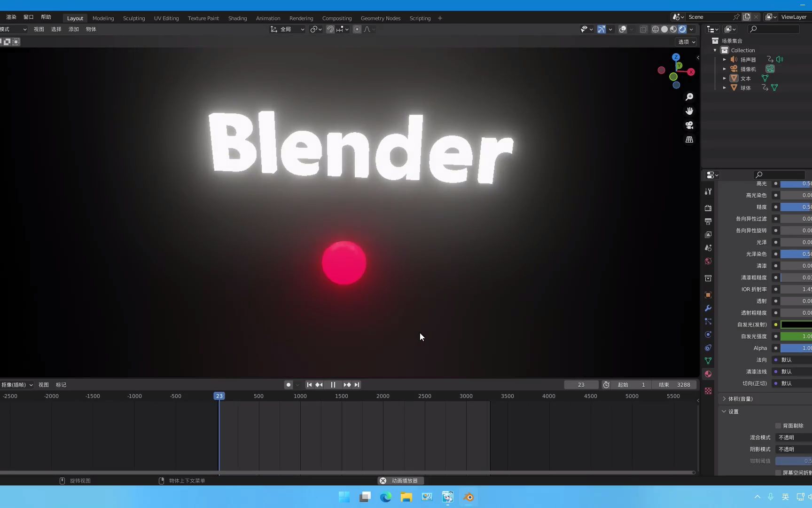Open the 全局 transform orientation dropdown
Screen dimensions: 812x508
tap(288, 29)
